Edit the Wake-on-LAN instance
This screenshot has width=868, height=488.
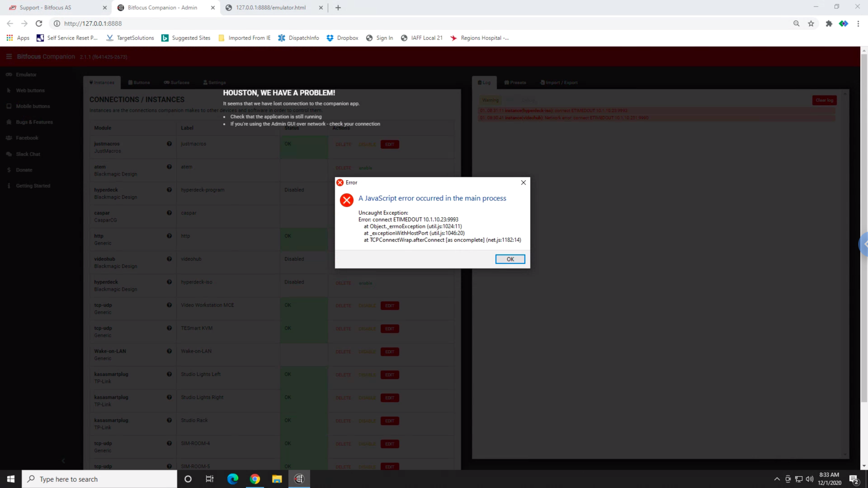tap(390, 352)
